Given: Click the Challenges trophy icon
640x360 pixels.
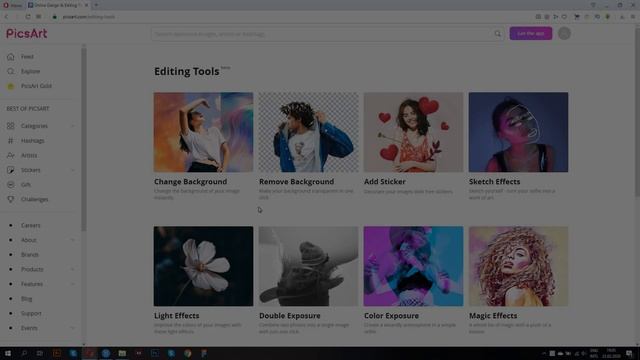Looking at the screenshot, I should 11,200.
